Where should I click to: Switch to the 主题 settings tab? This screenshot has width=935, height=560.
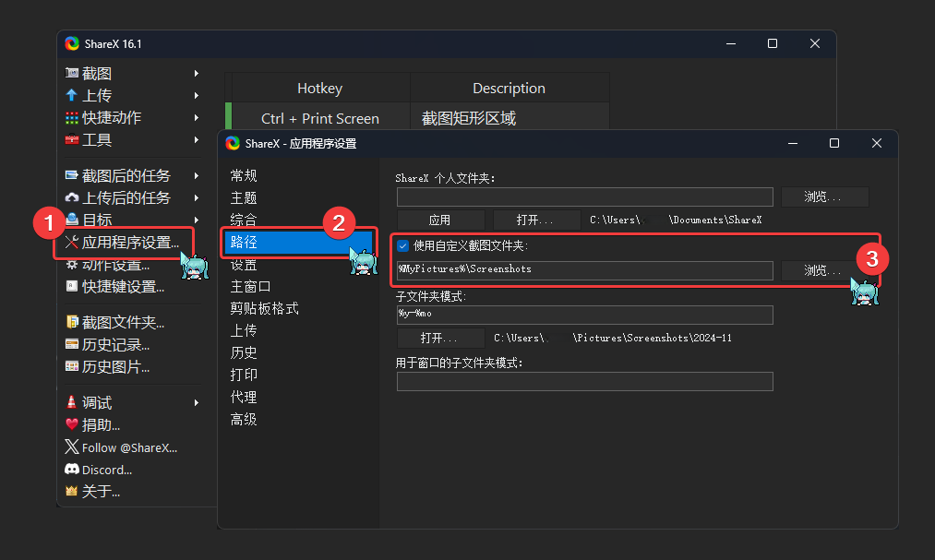point(244,197)
